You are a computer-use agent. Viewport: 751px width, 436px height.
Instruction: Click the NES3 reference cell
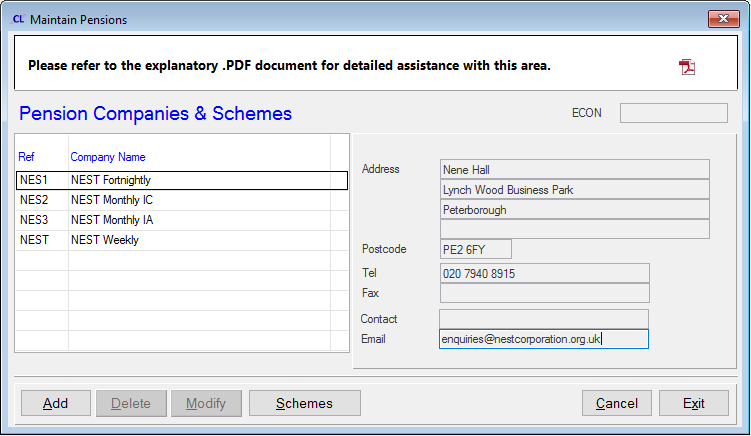tap(42, 220)
